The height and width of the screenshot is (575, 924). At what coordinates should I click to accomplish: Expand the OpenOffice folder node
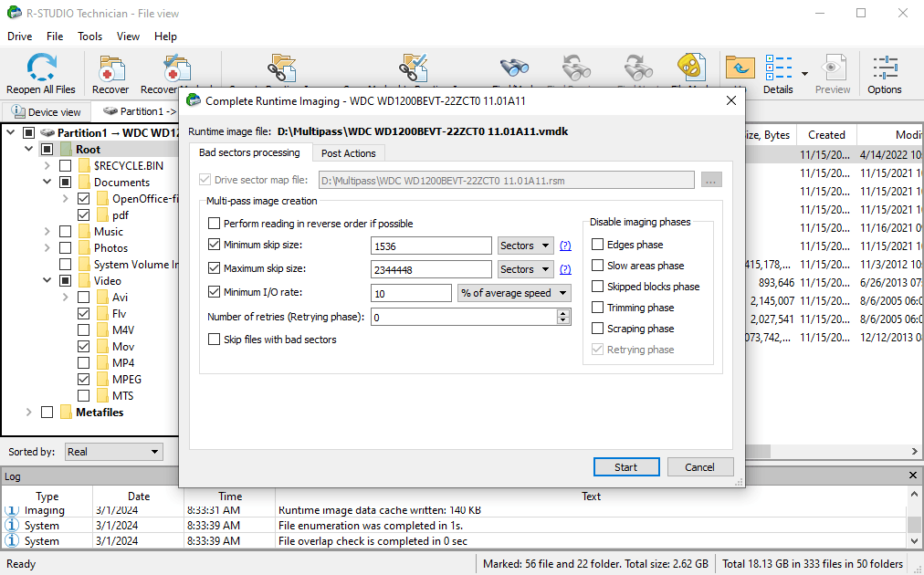[66, 199]
